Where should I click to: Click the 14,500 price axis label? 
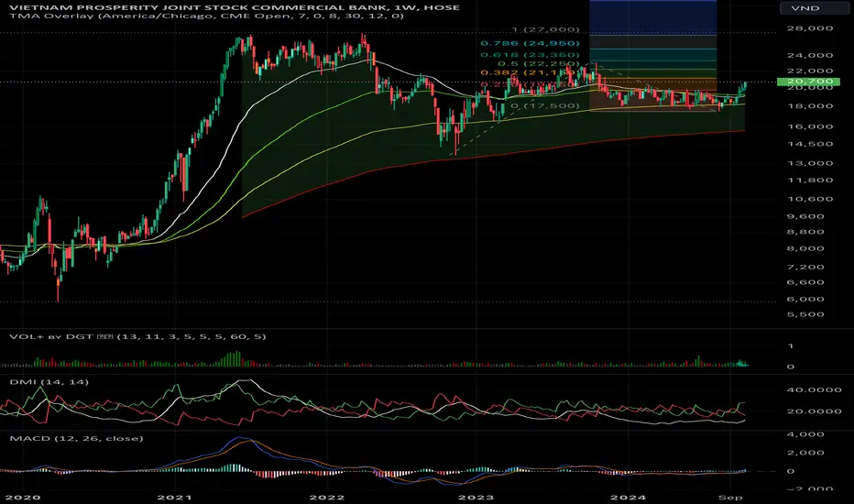[x=810, y=145]
